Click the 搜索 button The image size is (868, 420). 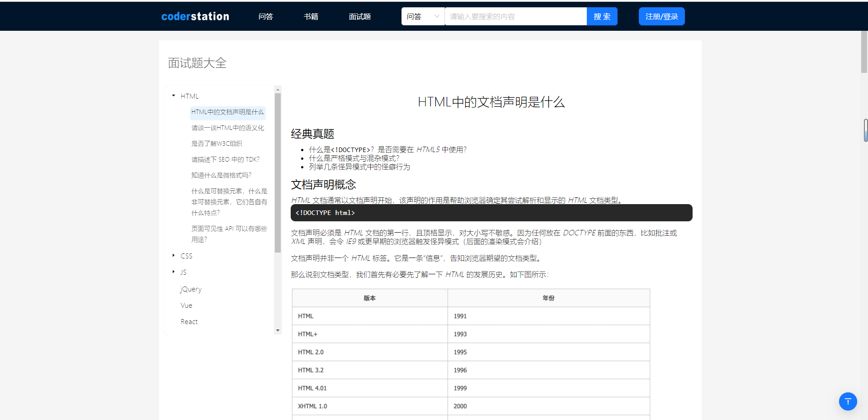click(602, 16)
